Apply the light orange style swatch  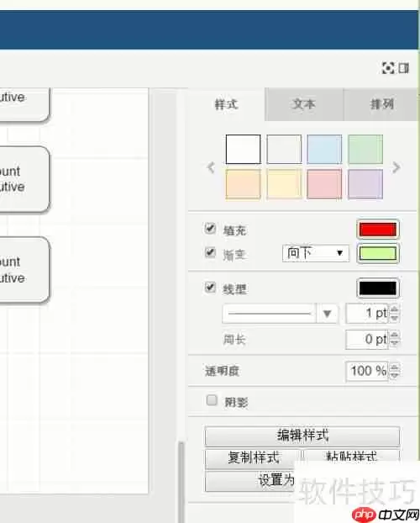point(243,184)
